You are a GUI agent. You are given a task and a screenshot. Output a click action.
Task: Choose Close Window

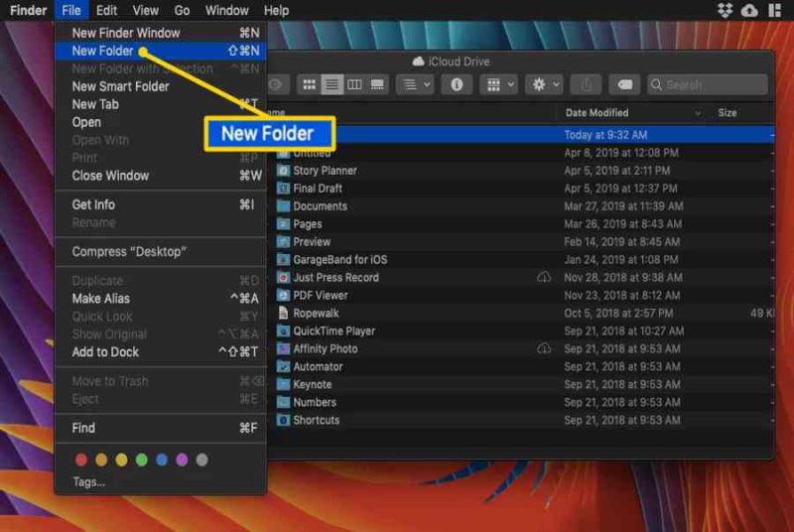pyautogui.click(x=161, y=176)
